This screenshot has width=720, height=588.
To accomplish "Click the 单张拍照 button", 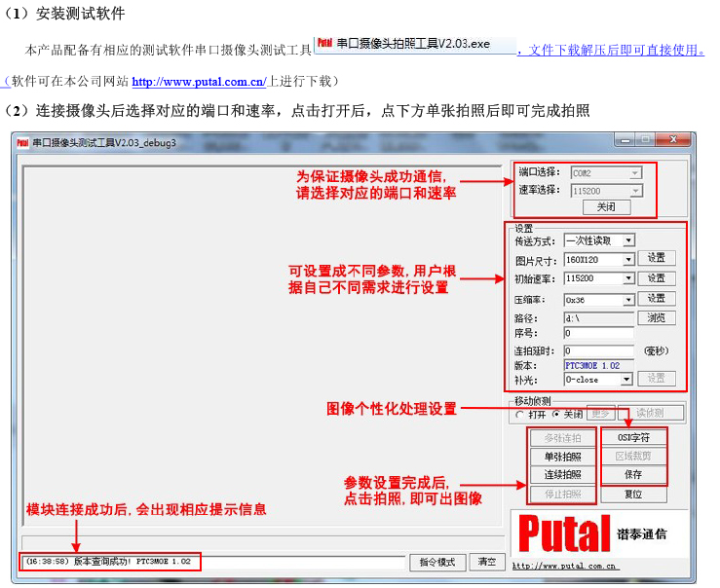I will pyautogui.click(x=562, y=457).
